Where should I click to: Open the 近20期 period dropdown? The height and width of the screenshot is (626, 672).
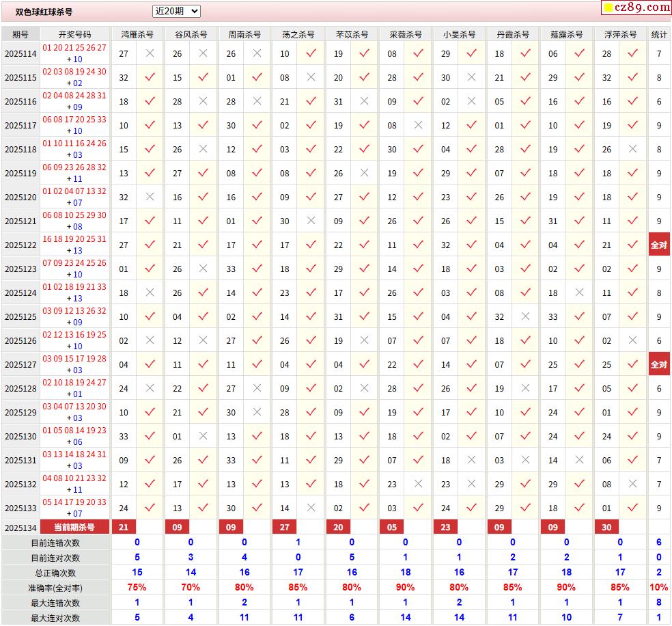tap(176, 11)
